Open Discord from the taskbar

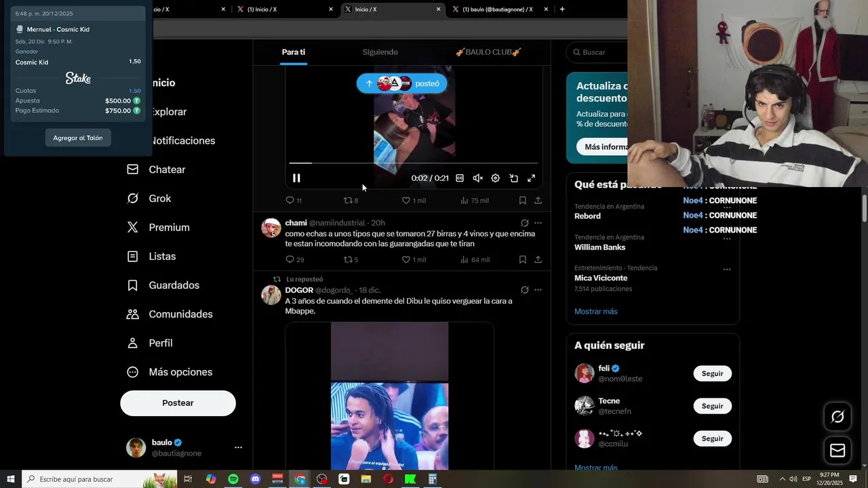click(x=255, y=479)
